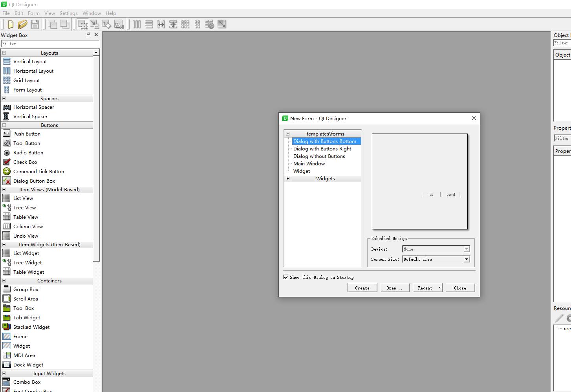
Task: Select the Edit Tab Order icon
Action: click(119, 24)
